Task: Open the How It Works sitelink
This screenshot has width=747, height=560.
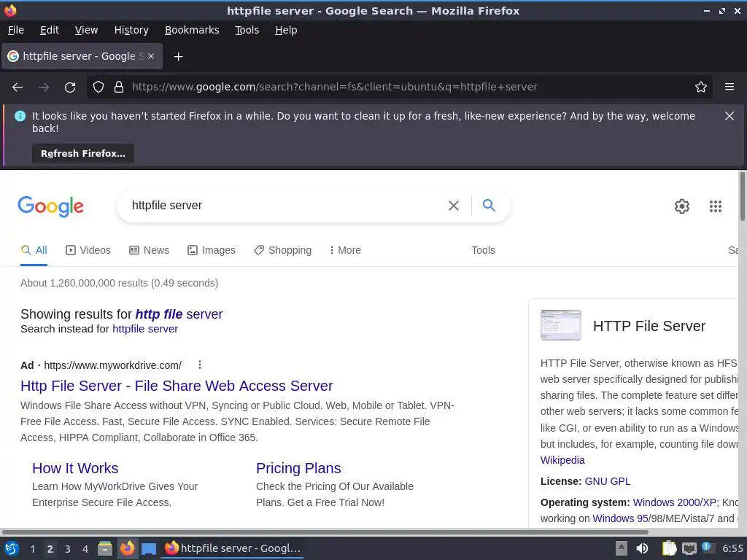Action: [75, 469]
